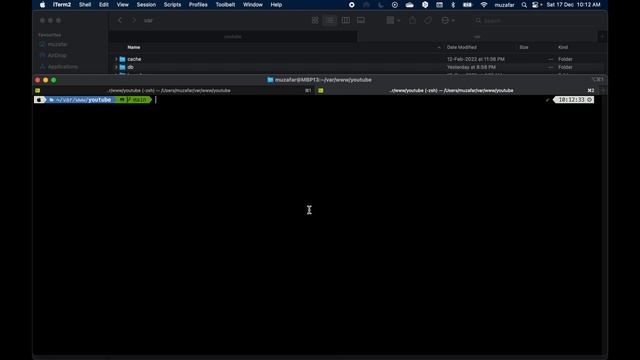Open the Scripts menu
The image size is (640, 360).
click(x=172, y=5)
